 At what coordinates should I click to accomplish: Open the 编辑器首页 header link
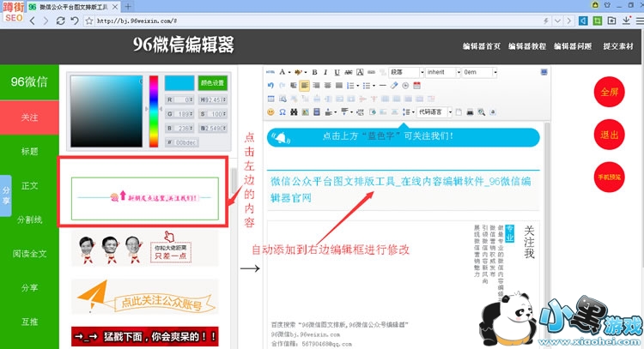(482, 46)
